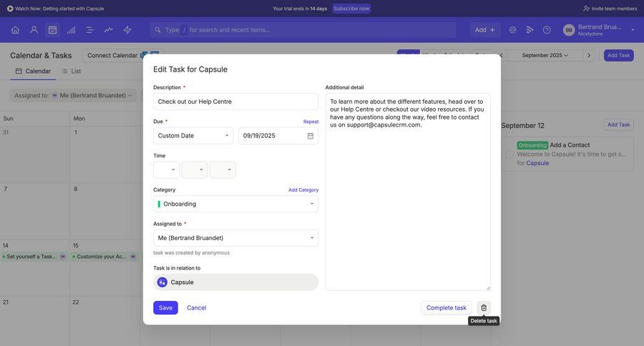Click the Watch Now: Getting started text
The image size is (644, 346).
(x=59, y=9)
